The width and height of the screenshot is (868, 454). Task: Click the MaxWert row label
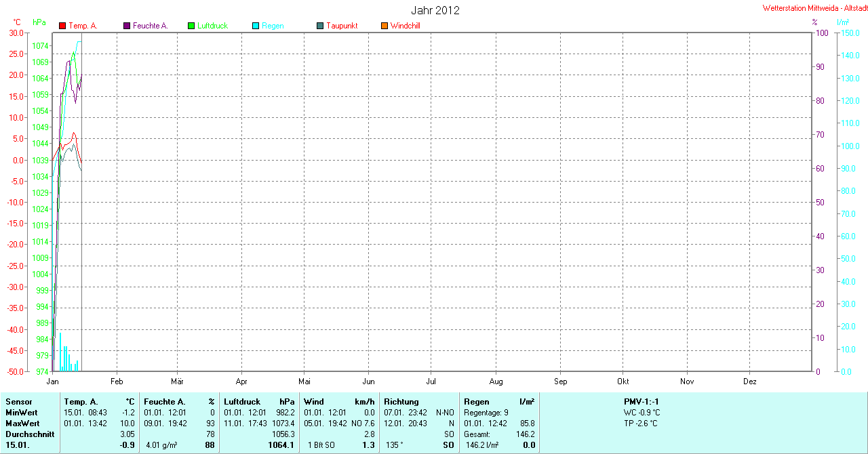pos(22,424)
